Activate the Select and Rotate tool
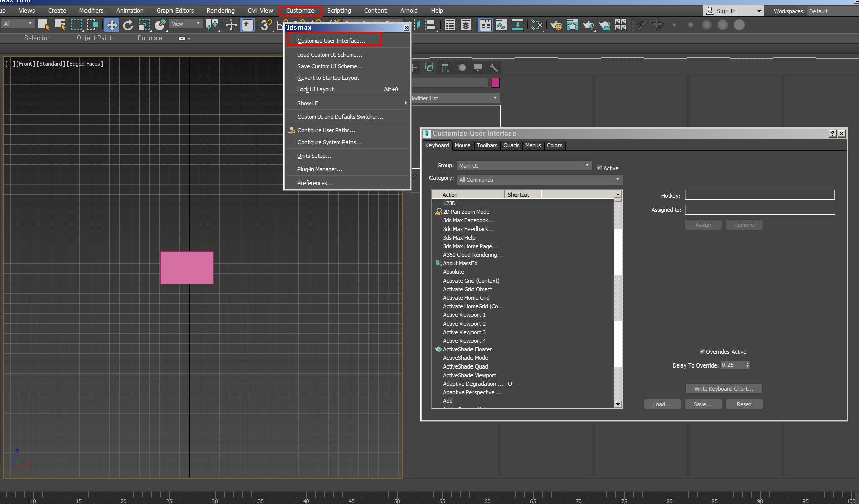 (x=128, y=25)
